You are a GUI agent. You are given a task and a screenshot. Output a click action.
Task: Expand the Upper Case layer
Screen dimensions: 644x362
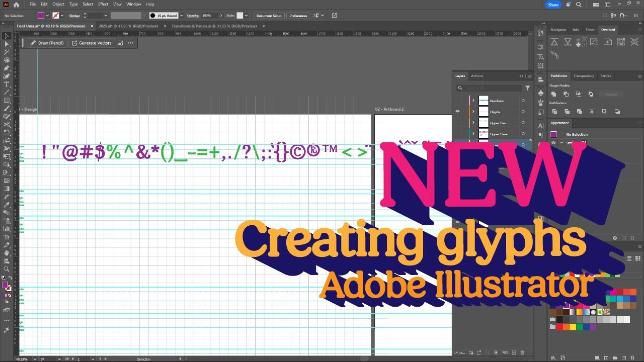[473, 134]
